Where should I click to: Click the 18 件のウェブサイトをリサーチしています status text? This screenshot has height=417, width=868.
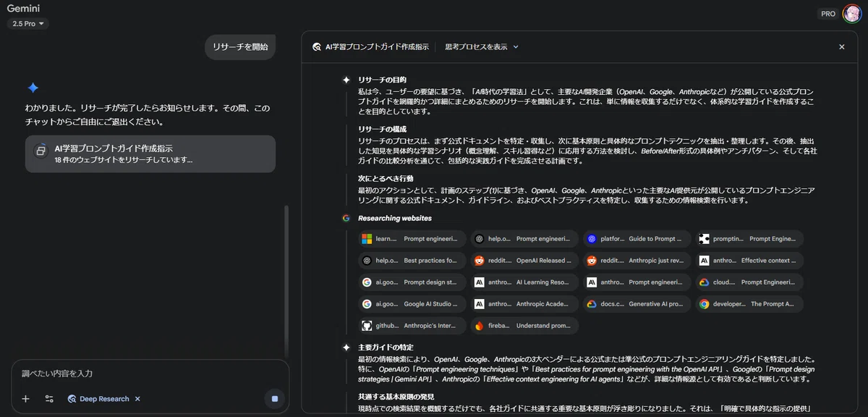(124, 159)
